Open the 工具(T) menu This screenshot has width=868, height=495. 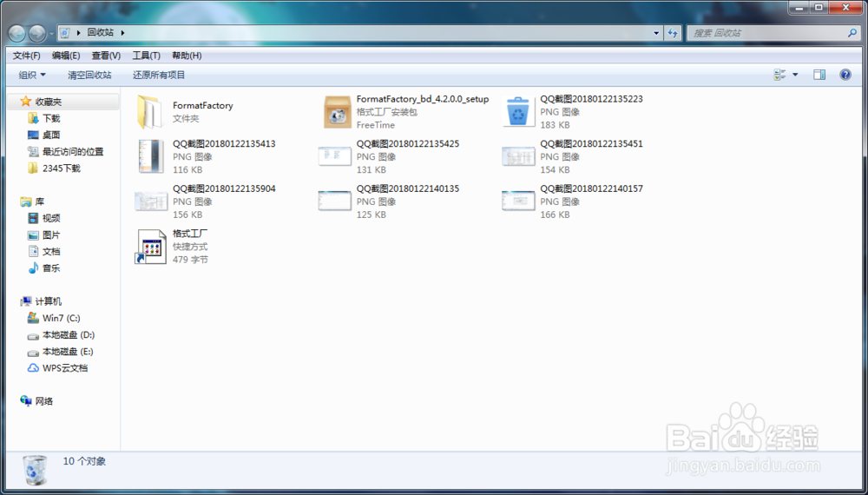[x=146, y=56]
